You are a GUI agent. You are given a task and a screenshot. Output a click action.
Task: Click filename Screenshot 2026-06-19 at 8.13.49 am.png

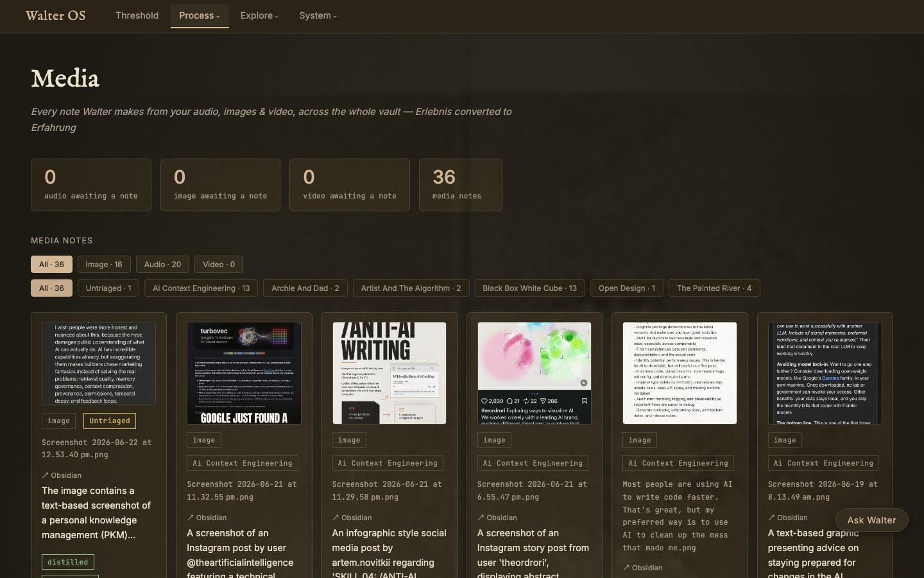pyautogui.click(x=823, y=491)
